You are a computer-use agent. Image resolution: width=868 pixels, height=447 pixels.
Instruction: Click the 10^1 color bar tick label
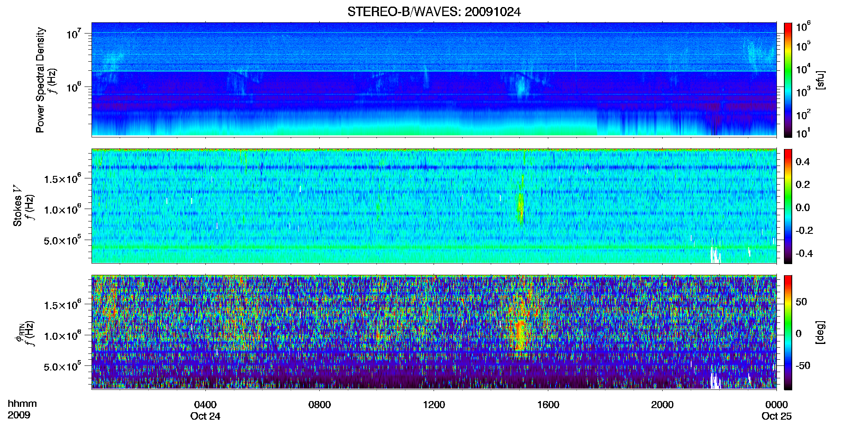(x=803, y=133)
